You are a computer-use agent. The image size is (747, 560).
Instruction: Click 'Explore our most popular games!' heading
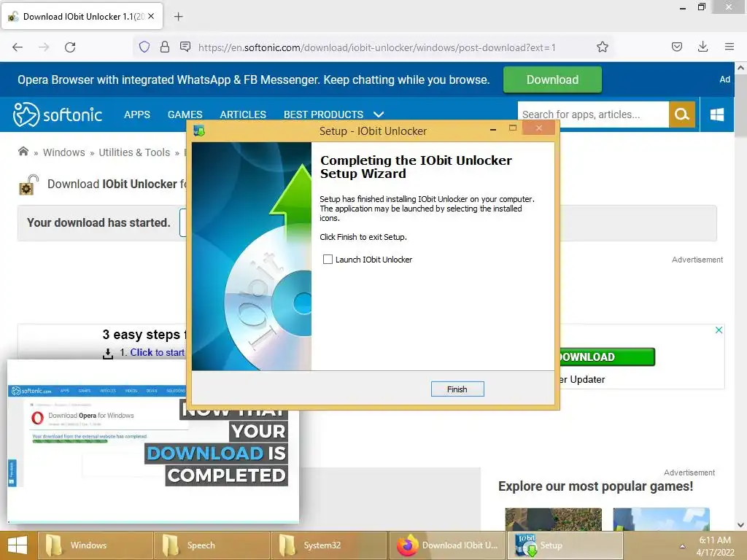[595, 486]
